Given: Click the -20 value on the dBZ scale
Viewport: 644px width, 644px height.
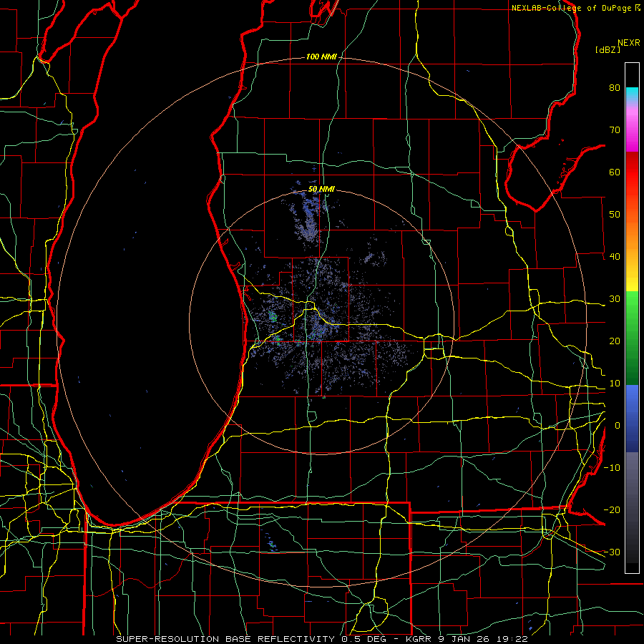Looking at the screenshot, I should click(612, 510).
